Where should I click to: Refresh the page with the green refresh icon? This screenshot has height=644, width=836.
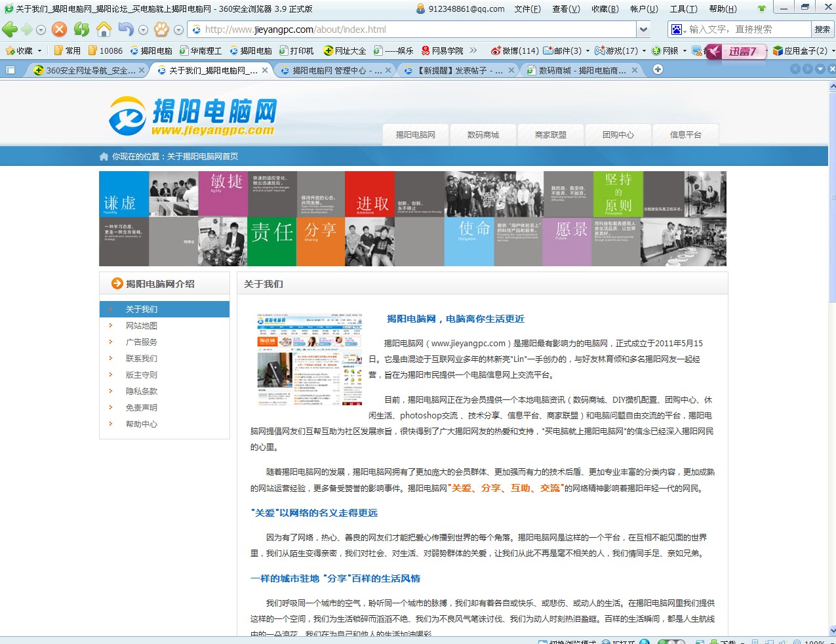coord(81,30)
